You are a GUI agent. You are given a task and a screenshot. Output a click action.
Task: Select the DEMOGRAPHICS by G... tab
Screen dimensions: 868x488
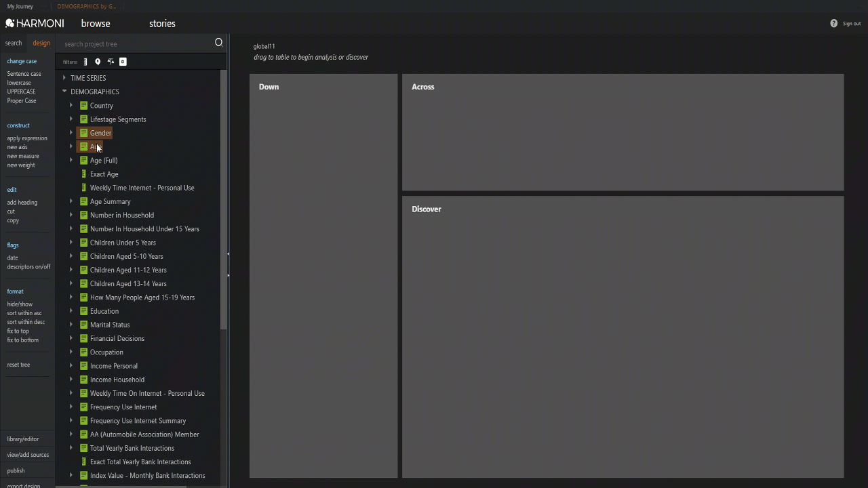click(x=87, y=6)
